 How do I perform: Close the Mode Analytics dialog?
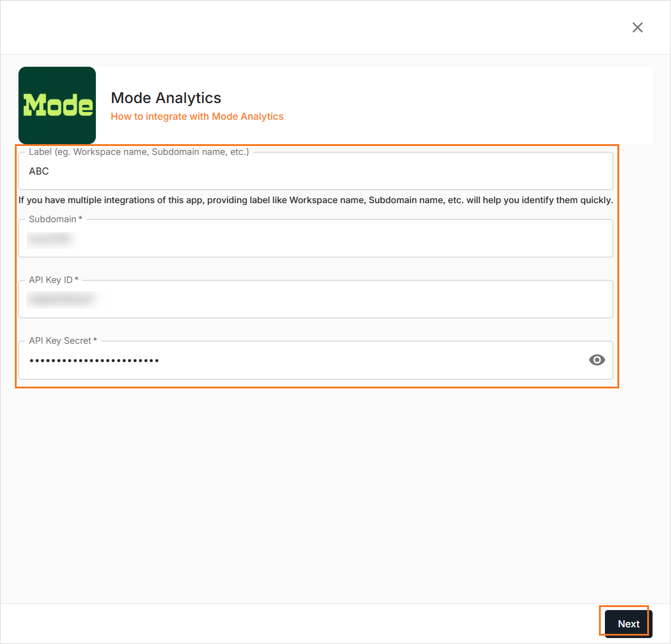click(637, 27)
